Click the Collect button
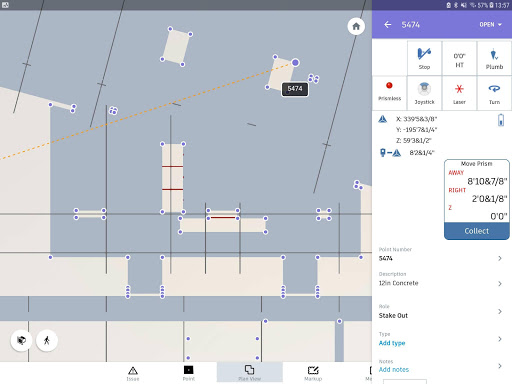 click(x=477, y=231)
